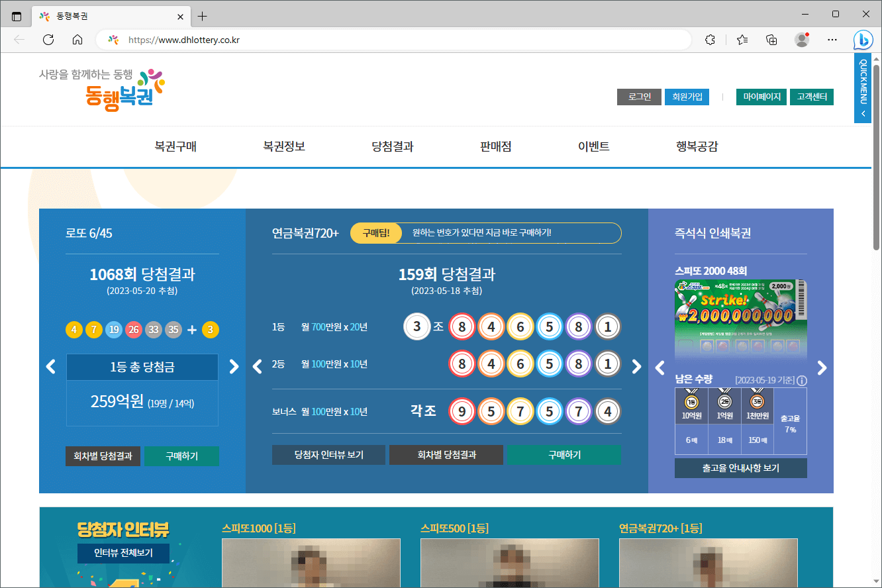Show previous Lotto 6/45 panel slide
The height and width of the screenshot is (588, 882).
[x=51, y=366]
